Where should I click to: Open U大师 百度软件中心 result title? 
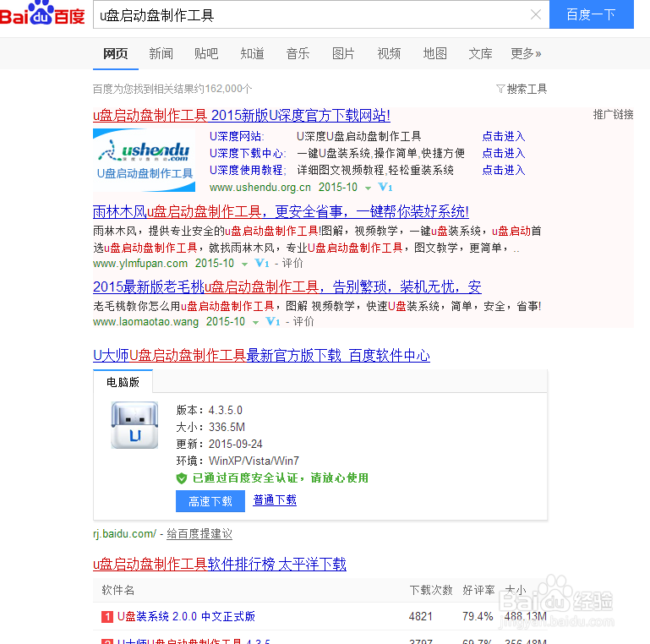[x=261, y=356]
